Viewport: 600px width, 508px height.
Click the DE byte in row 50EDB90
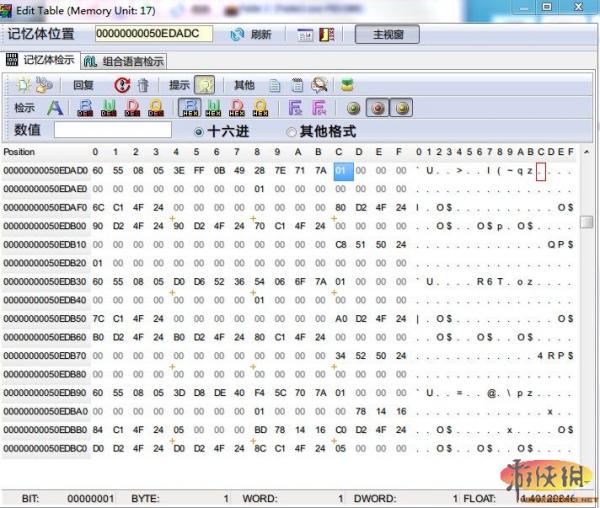220,393
